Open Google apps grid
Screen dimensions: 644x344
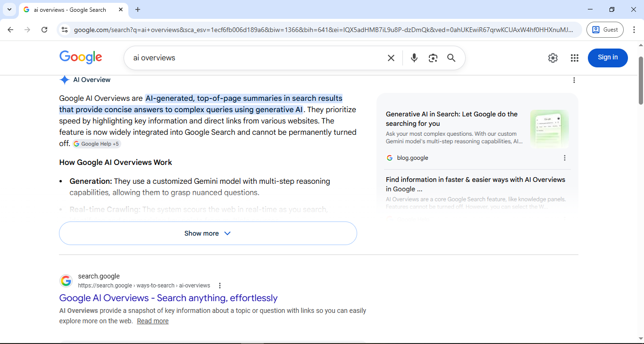click(574, 58)
